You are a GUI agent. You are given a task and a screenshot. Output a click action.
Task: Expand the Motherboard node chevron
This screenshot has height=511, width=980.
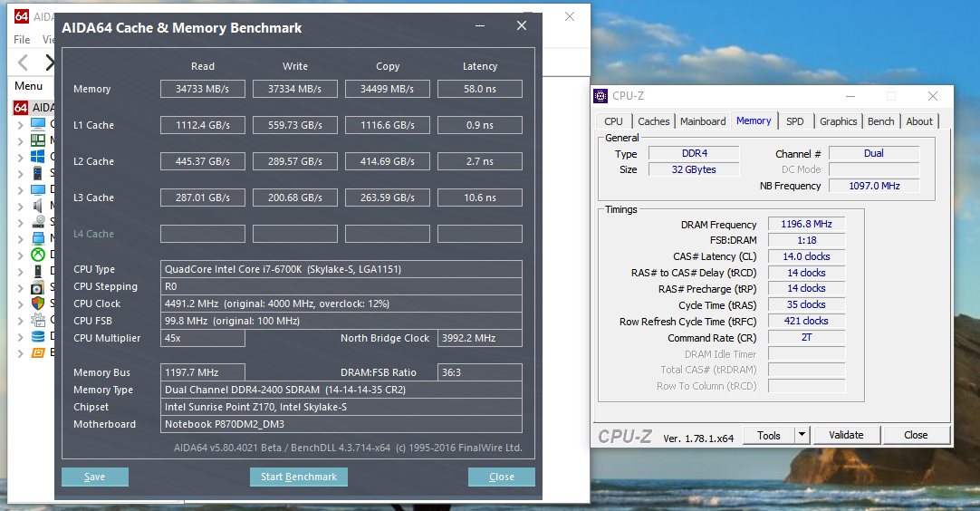[21, 140]
